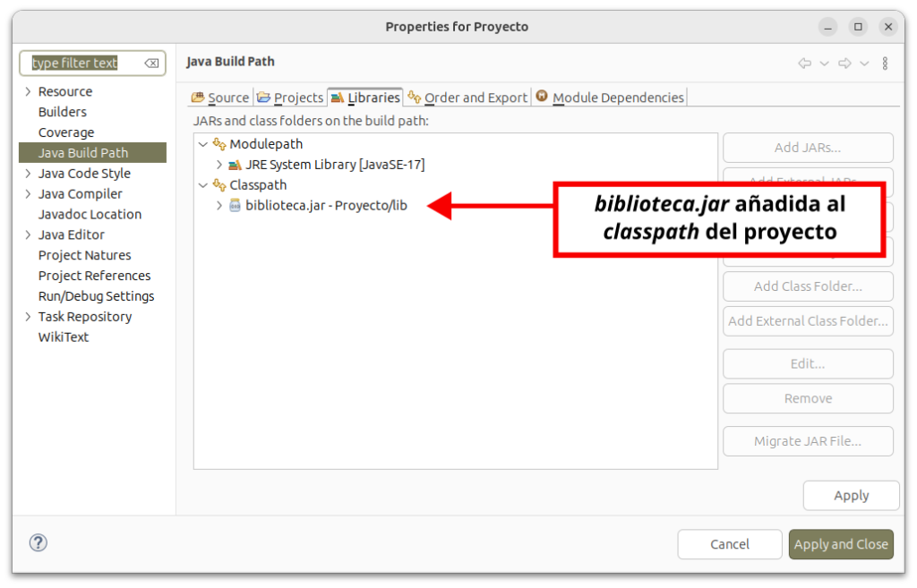
Task: Click the type filter text field
Action: coord(81,64)
